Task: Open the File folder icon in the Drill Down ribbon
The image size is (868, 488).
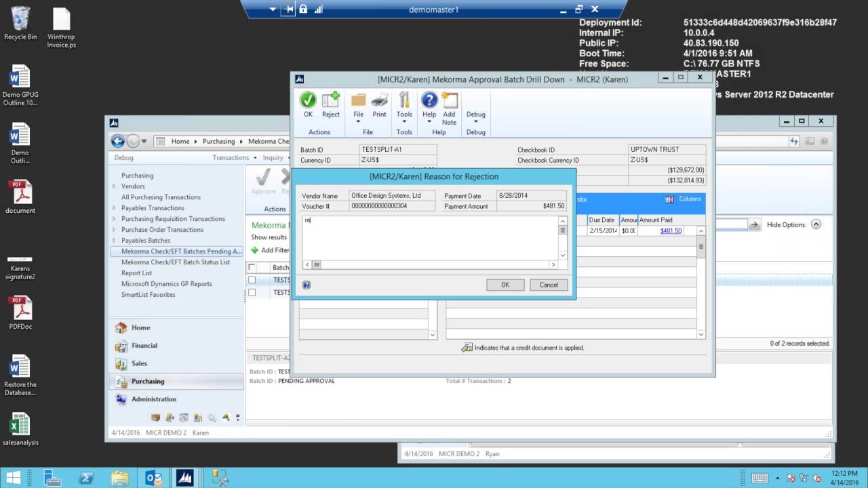Action: coord(358,100)
